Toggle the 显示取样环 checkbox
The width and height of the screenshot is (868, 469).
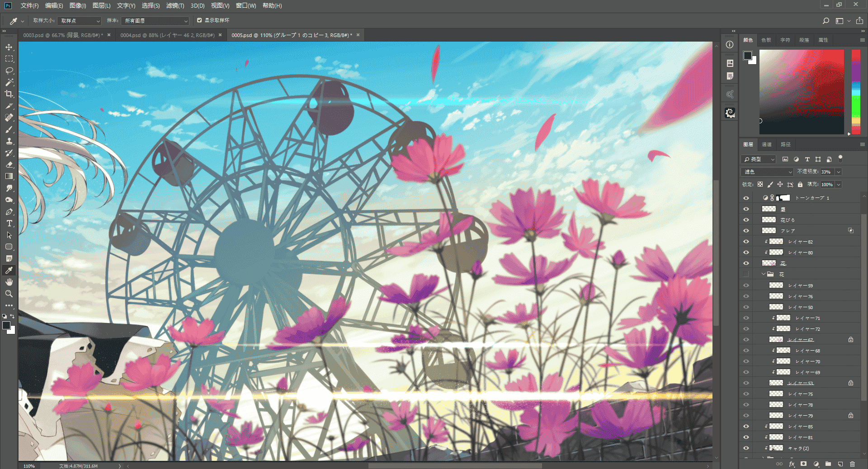[x=199, y=20]
